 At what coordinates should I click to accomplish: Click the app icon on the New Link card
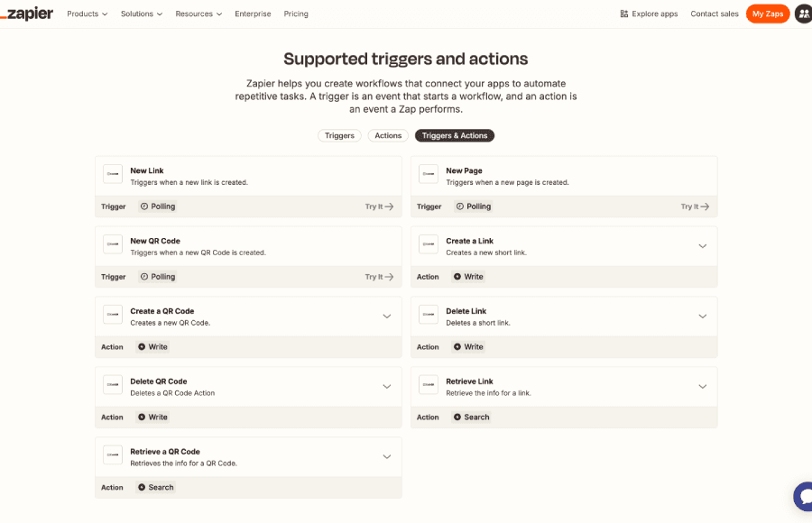point(112,173)
